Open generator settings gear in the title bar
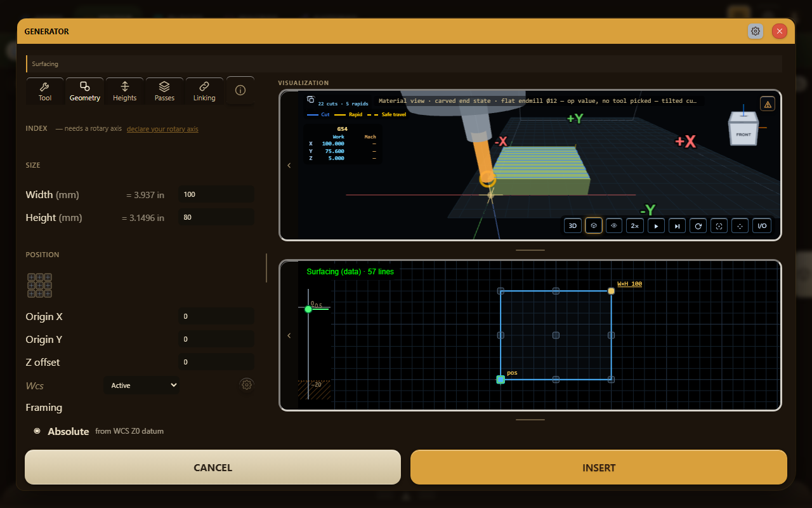812x508 pixels. click(x=756, y=31)
